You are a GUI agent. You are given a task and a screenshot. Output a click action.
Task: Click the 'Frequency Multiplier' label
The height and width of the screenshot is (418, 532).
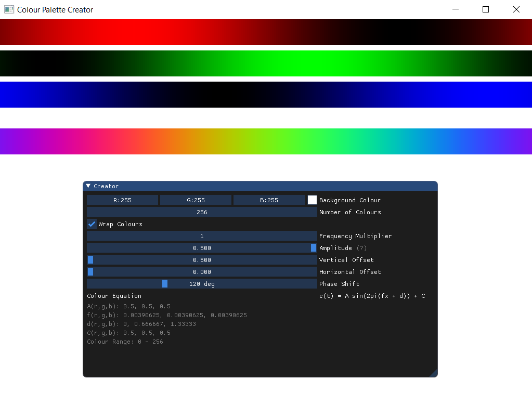tap(356, 236)
